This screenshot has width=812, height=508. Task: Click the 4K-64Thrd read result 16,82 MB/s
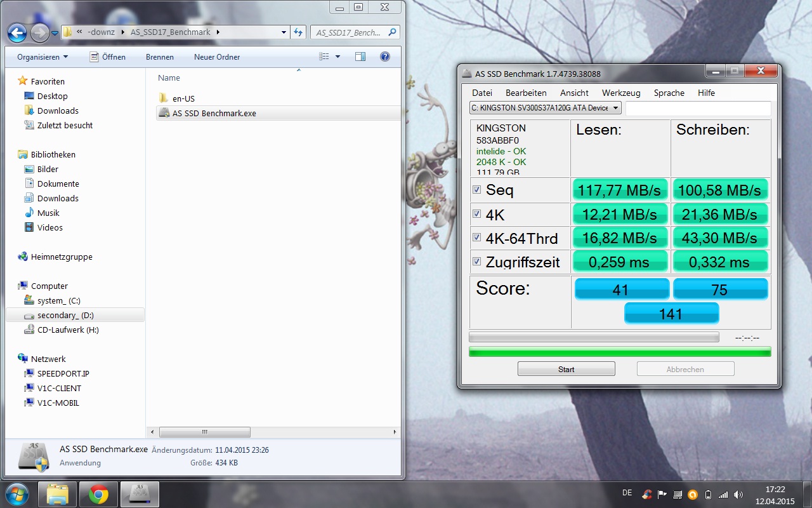point(620,237)
